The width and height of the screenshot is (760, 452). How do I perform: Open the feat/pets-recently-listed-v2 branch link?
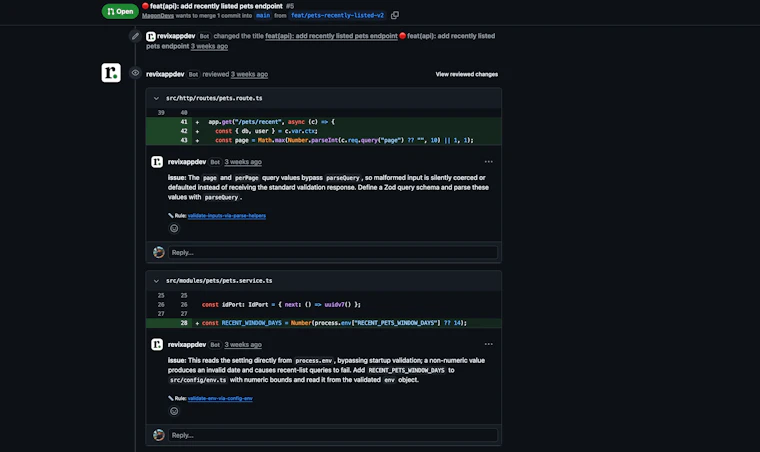pyautogui.click(x=337, y=16)
